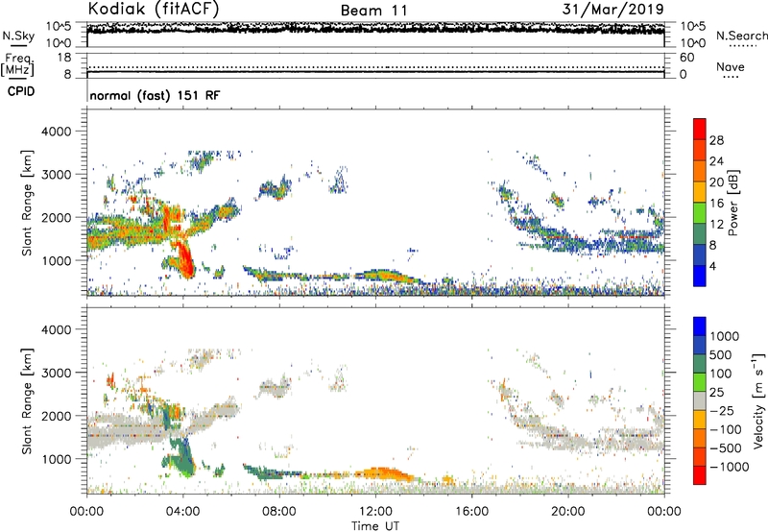The width and height of the screenshot is (768, 532).
Task: Click the '12' label on the power color bar
Action: [716, 225]
